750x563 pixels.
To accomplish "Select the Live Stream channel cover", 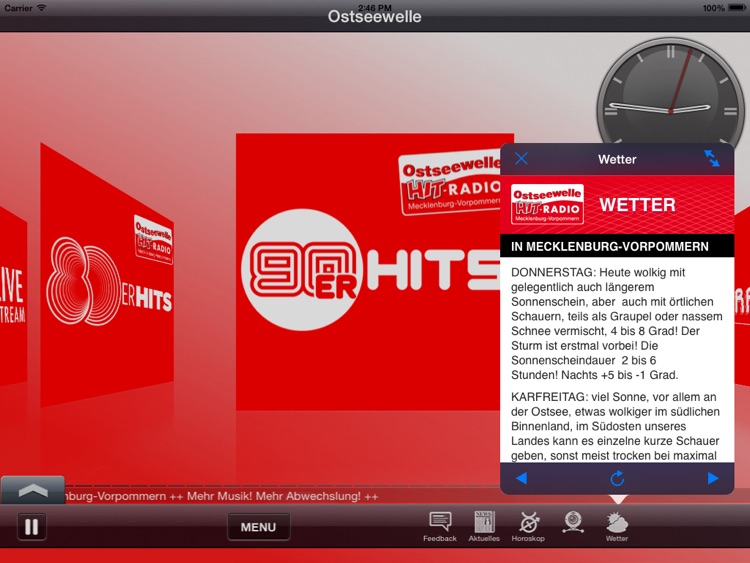I will coord(13,297).
